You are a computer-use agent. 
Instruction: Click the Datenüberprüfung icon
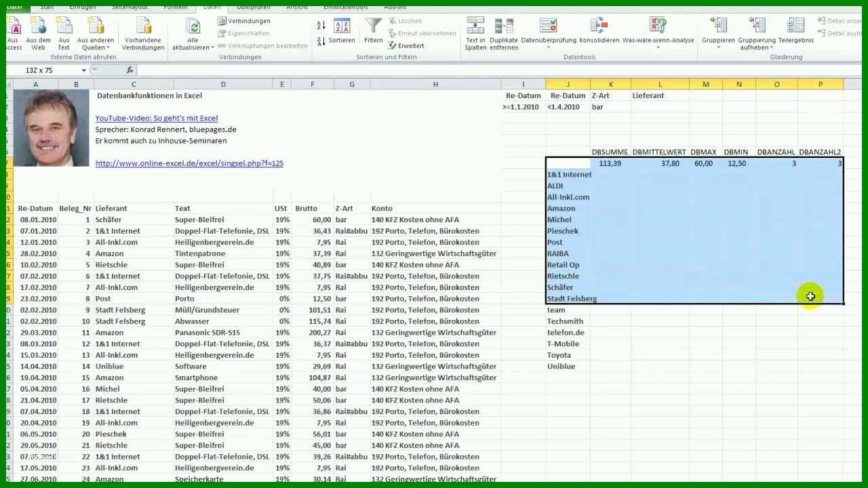point(548,26)
